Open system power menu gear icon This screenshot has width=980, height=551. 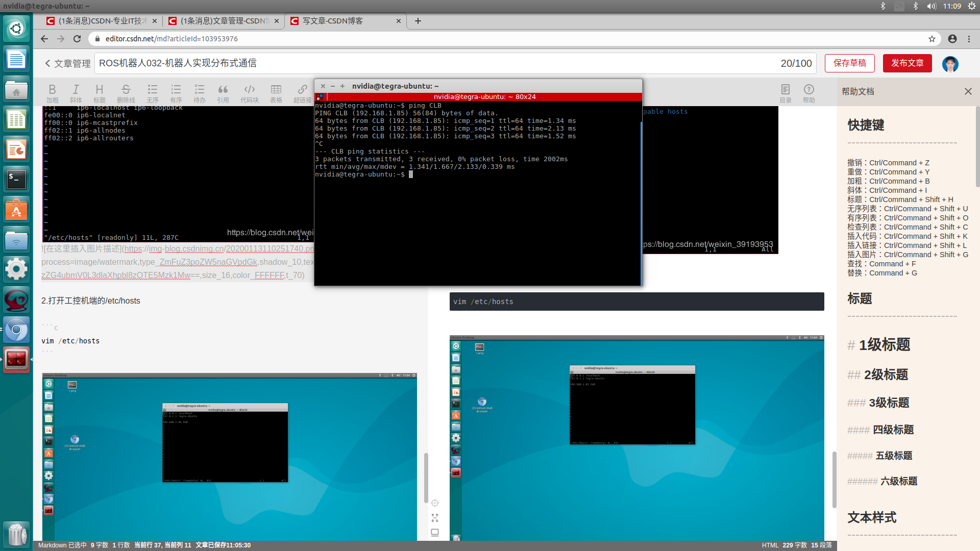tap(971, 6)
